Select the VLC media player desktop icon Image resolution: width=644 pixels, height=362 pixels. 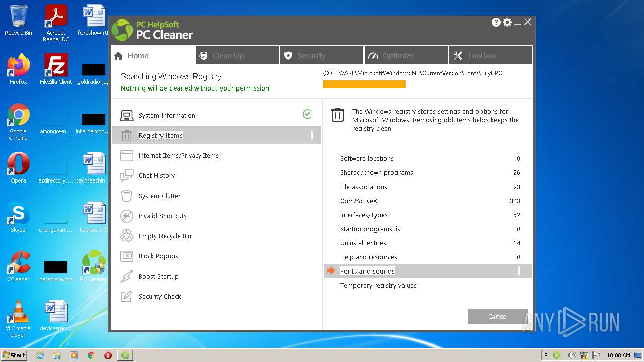click(18, 319)
